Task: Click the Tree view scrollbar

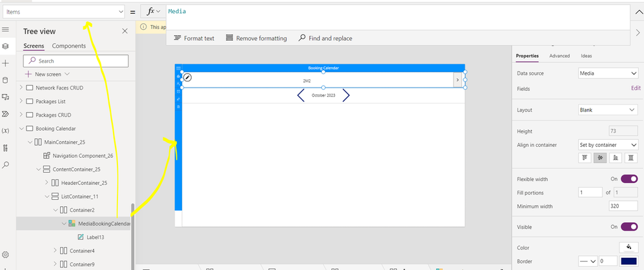Action: pos(132,236)
